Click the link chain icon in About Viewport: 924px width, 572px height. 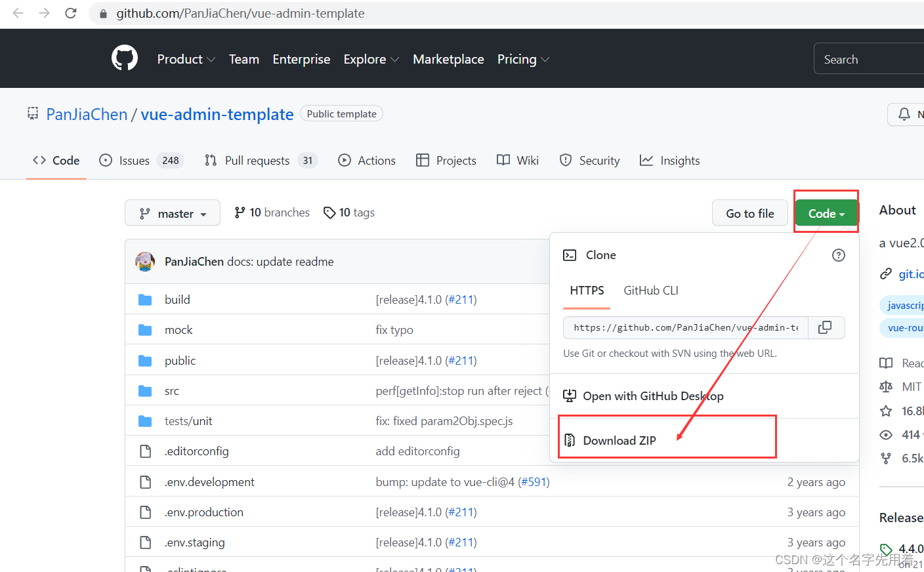[x=886, y=274]
